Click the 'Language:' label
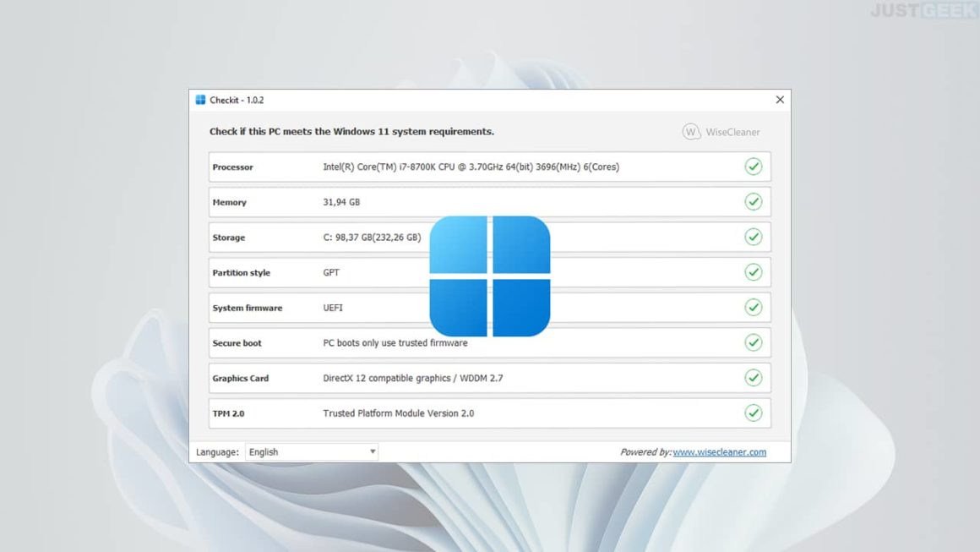 pyautogui.click(x=217, y=452)
